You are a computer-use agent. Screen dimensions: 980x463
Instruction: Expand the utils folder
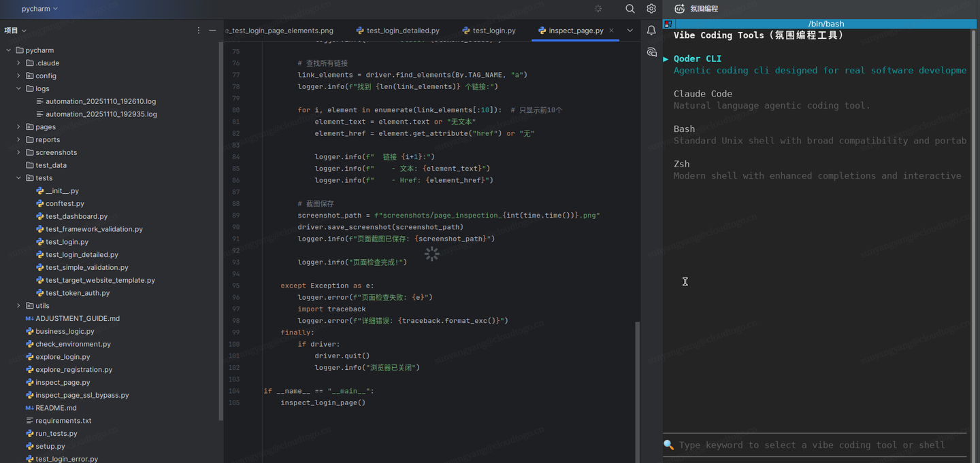(x=18, y=306)
